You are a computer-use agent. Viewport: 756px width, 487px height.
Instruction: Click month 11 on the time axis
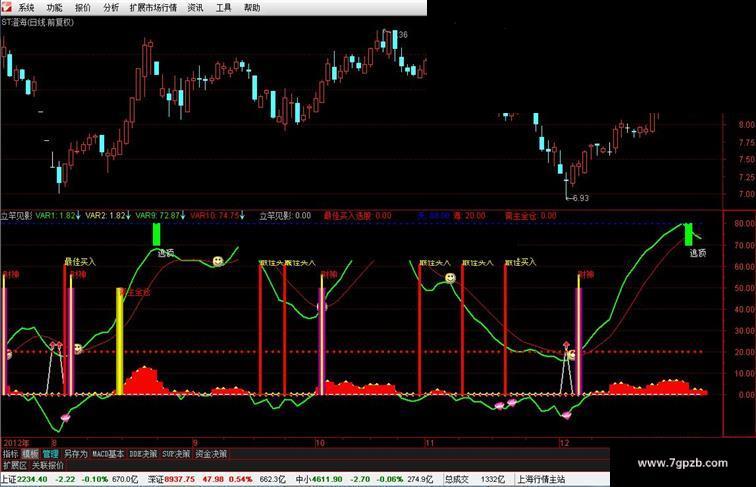coord(429,443)
